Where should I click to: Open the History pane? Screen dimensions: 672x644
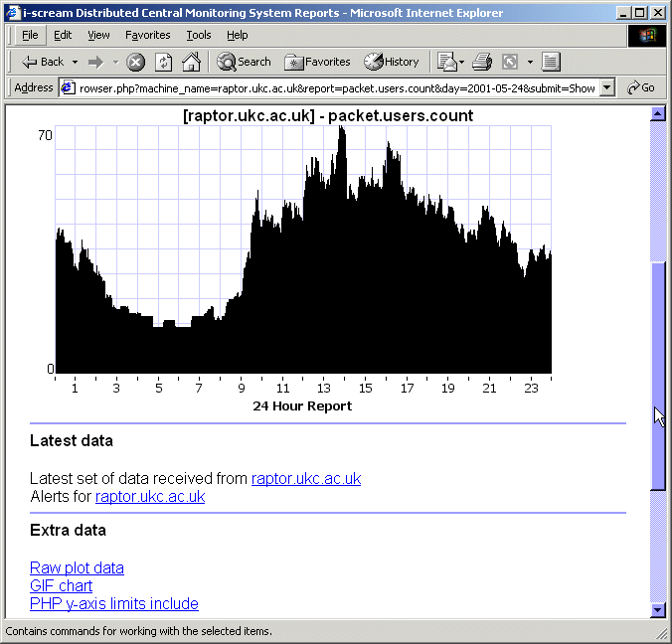tap(392, 62)
